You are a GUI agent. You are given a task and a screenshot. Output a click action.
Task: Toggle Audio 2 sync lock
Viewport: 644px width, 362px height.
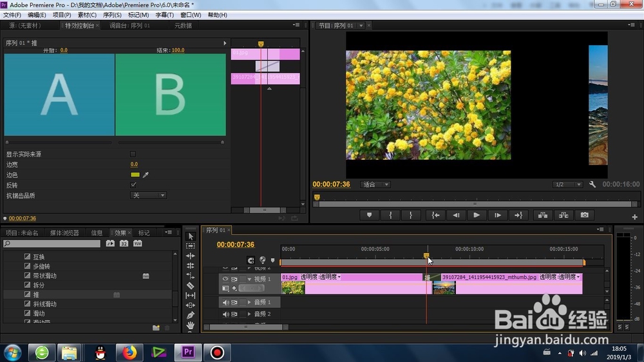click(234, 314)
